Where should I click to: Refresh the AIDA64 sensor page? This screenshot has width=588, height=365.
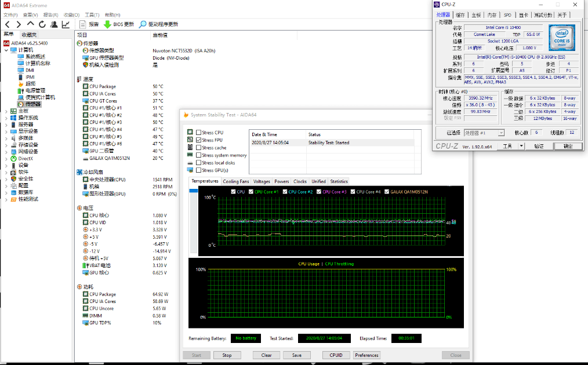(42, 24)
